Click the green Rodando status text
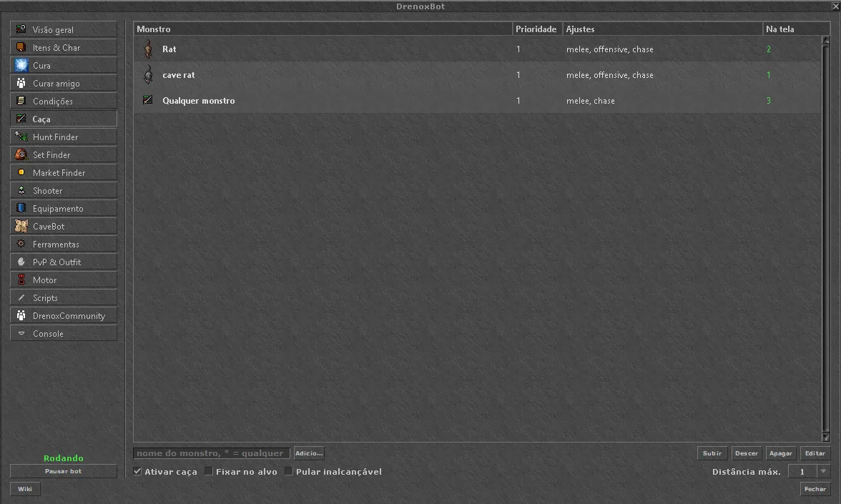 point(63,458)
